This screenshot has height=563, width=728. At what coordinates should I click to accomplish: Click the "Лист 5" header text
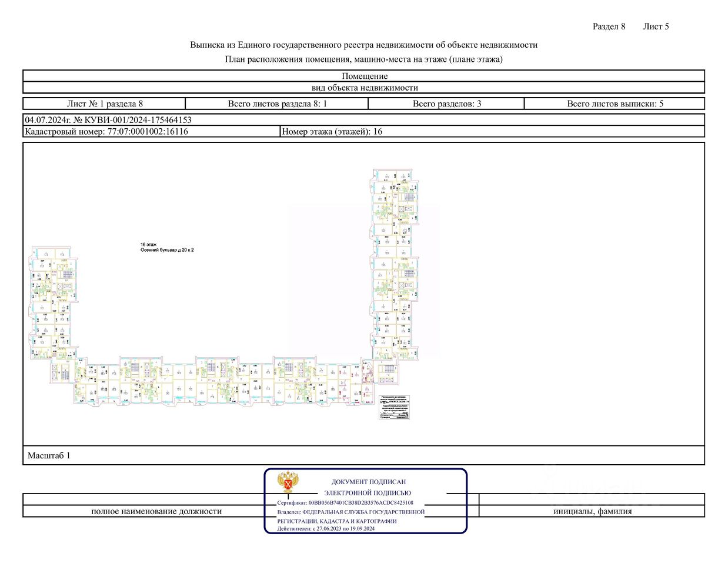(x=656, y=26)
